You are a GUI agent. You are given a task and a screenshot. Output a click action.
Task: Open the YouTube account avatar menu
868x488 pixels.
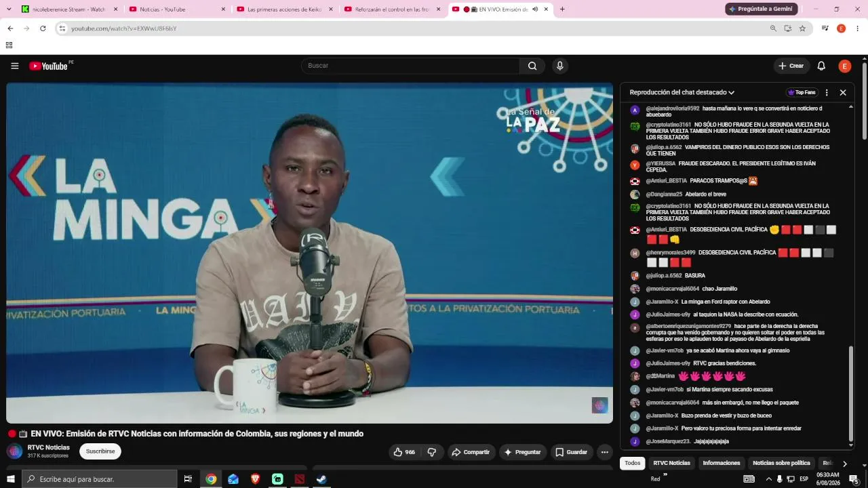click(845, 66)
